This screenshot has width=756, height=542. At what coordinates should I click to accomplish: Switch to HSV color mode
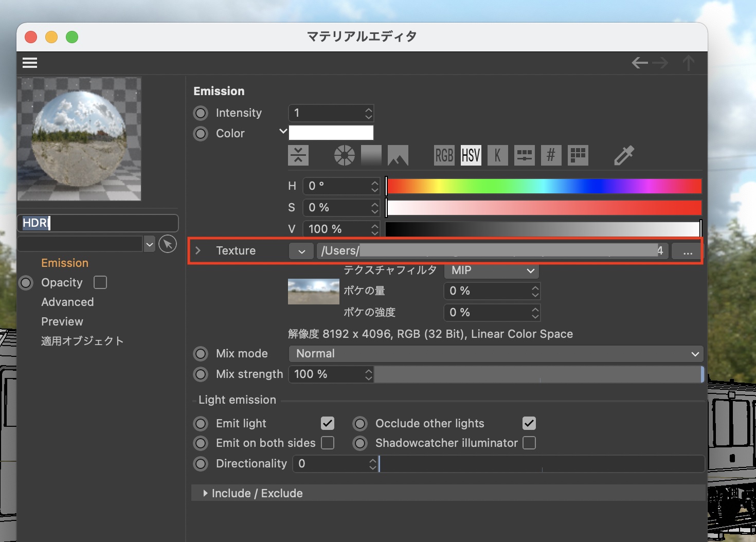pos(471,155)
